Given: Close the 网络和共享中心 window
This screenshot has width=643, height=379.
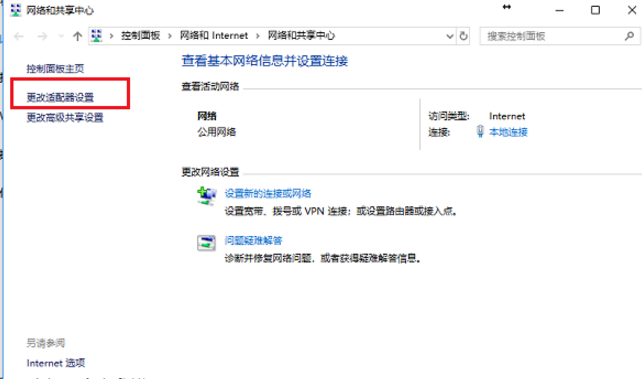Looking at the screenshot, I should (632, 10).
